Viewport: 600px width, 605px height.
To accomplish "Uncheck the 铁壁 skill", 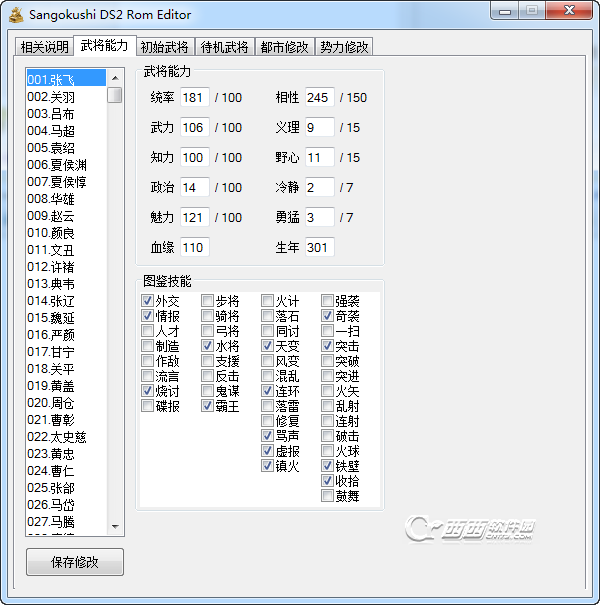I will tap(327, 466).
